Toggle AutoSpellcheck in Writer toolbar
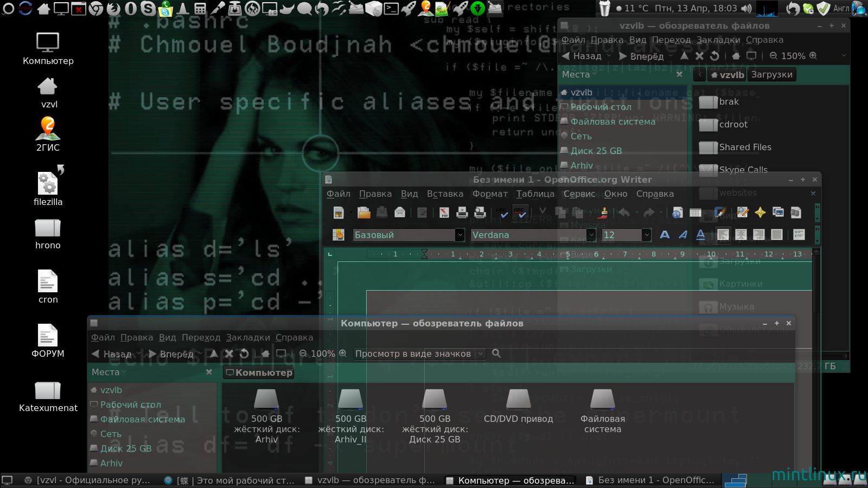The height and width of the screenshot is (488, 868). point(521,213)
